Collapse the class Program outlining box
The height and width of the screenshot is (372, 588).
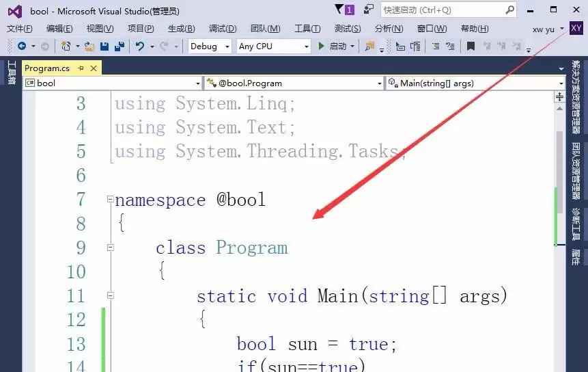click(x=110, y=248)
